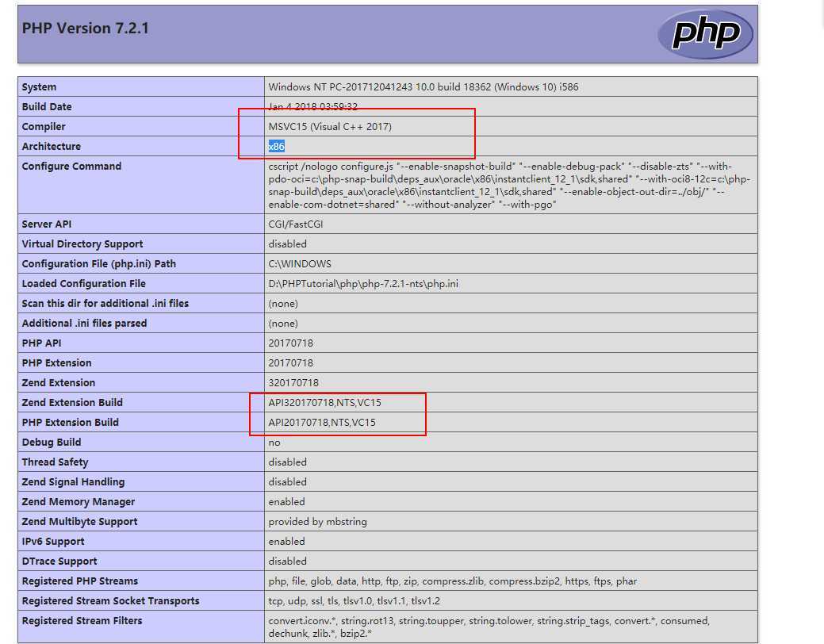Click the 'Registered PHP Streams' label
Screen dimensions: 824x644
click(79, 581)
